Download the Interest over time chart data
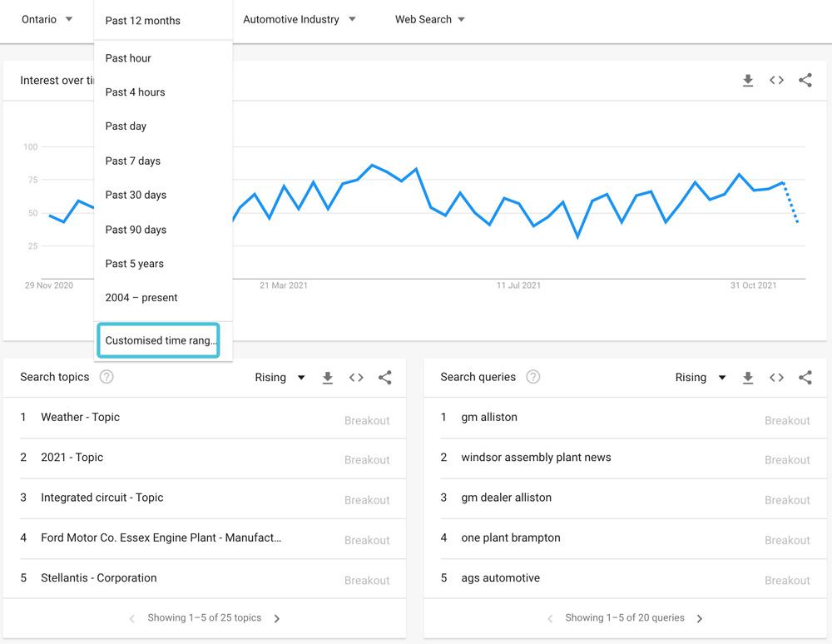Screen dimensions: 832x644 [x=748, y=81]
